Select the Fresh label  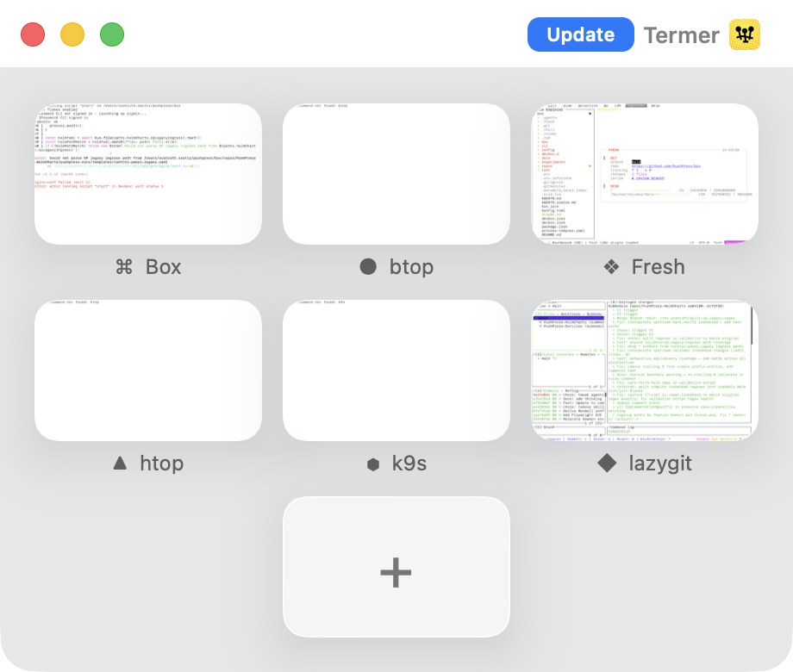pos(658,267)
